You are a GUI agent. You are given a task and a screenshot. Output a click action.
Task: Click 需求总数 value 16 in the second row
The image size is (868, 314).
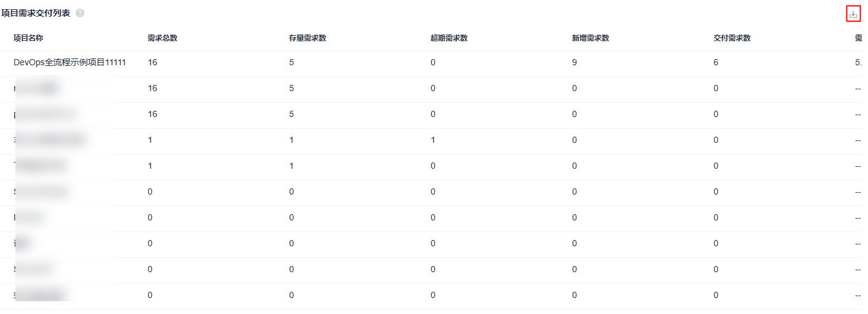153,88
